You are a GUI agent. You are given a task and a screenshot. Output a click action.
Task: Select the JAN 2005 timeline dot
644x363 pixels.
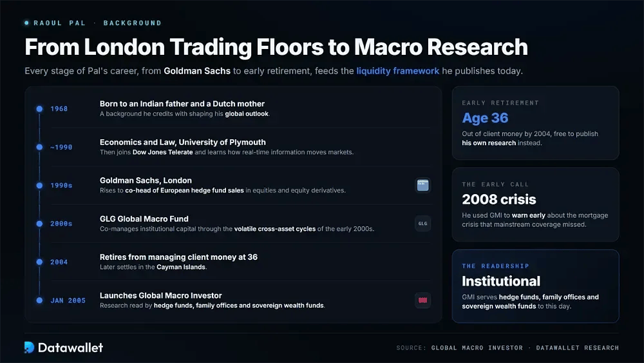click(x=39, y=300)
